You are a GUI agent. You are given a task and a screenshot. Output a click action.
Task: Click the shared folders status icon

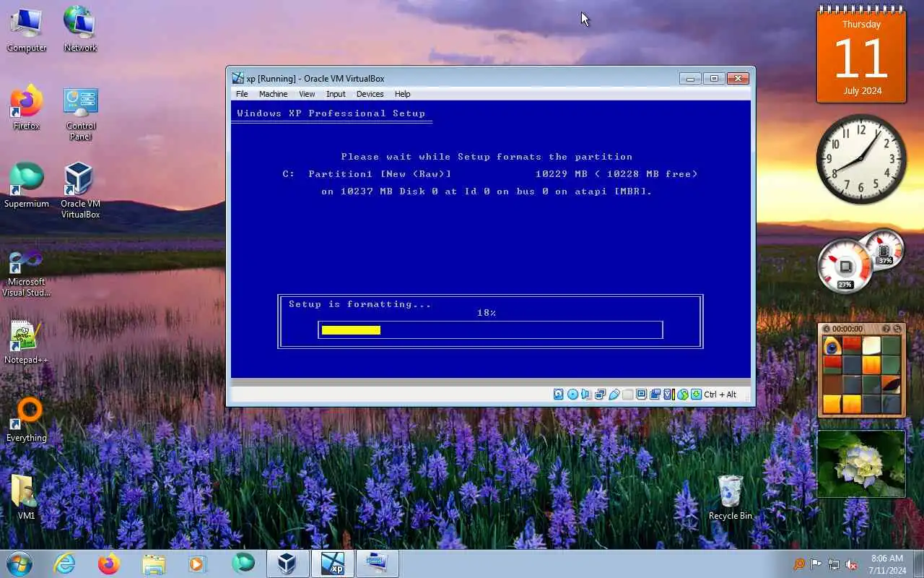coord(627,394)
